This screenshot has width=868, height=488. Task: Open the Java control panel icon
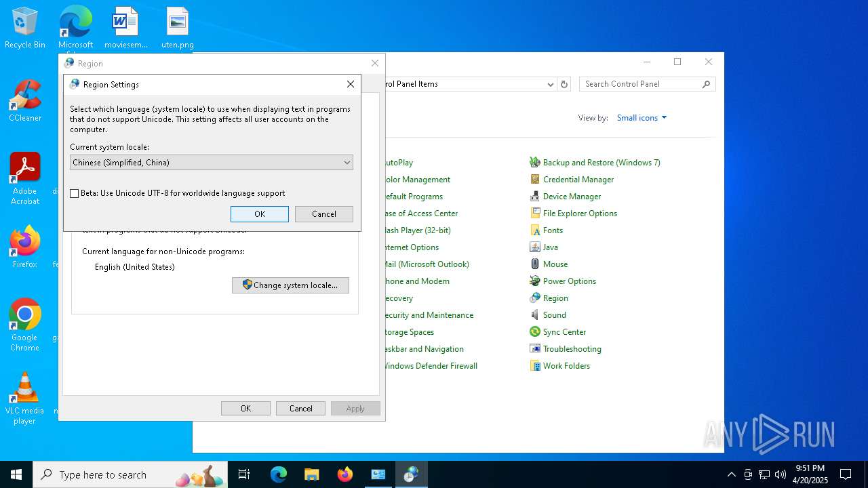coord(535,247)
